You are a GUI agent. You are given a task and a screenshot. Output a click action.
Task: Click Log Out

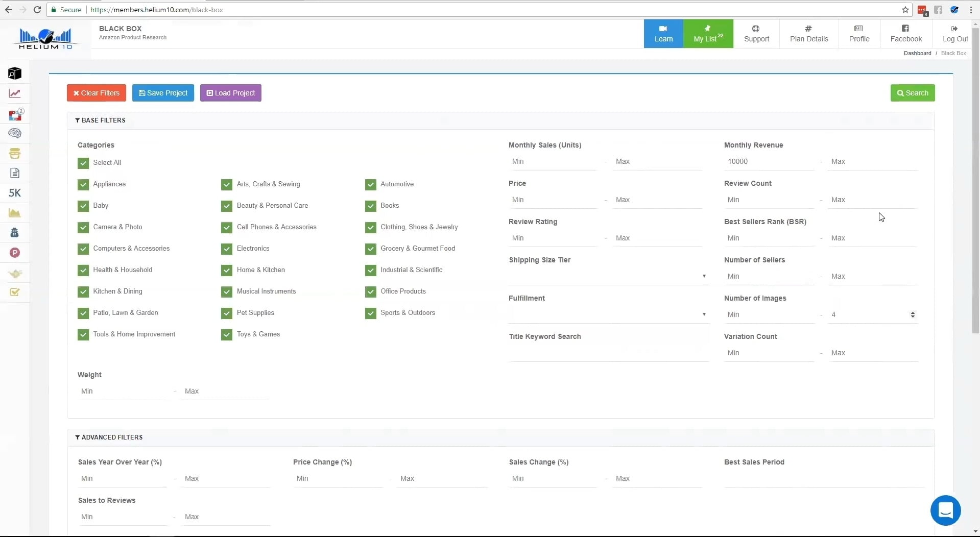pos(955,34)
